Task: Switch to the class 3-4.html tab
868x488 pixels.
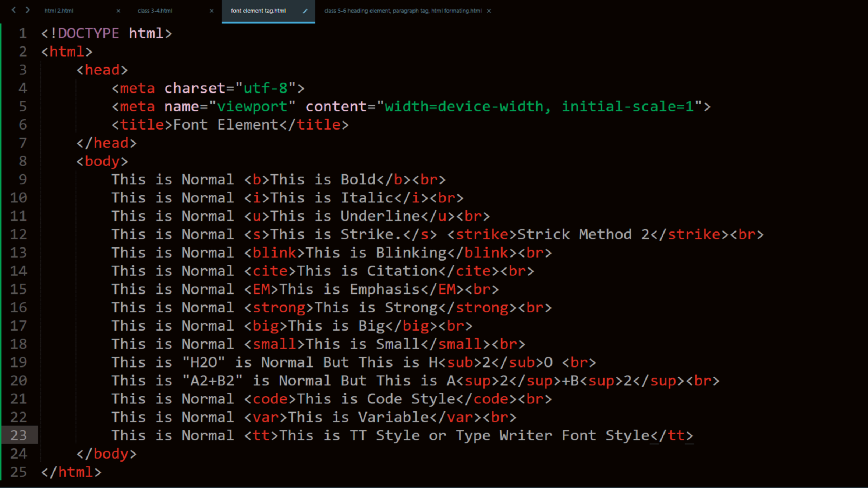Action: [155, 11]
